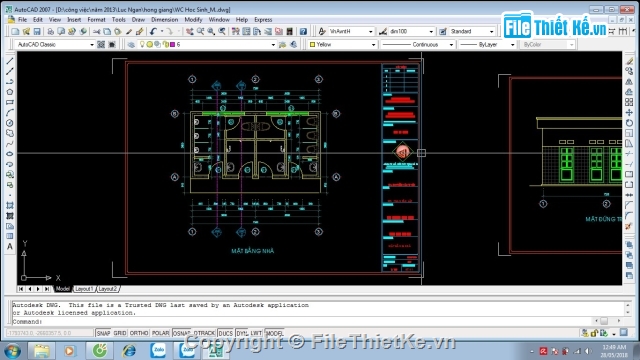Image resolution: width=640 pixels, height=360 pixels.
Task: Select the Hatch tool
Action: [10, 205]
